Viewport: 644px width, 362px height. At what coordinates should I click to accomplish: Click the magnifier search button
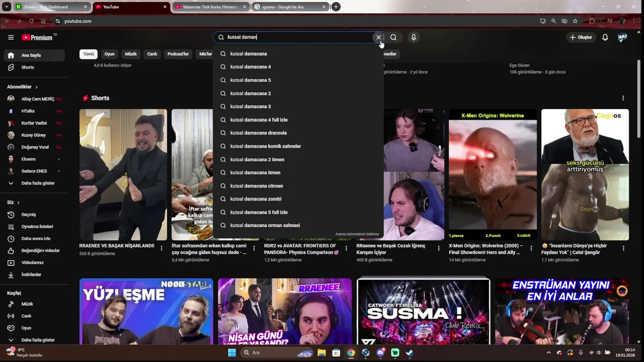(393, 37)
